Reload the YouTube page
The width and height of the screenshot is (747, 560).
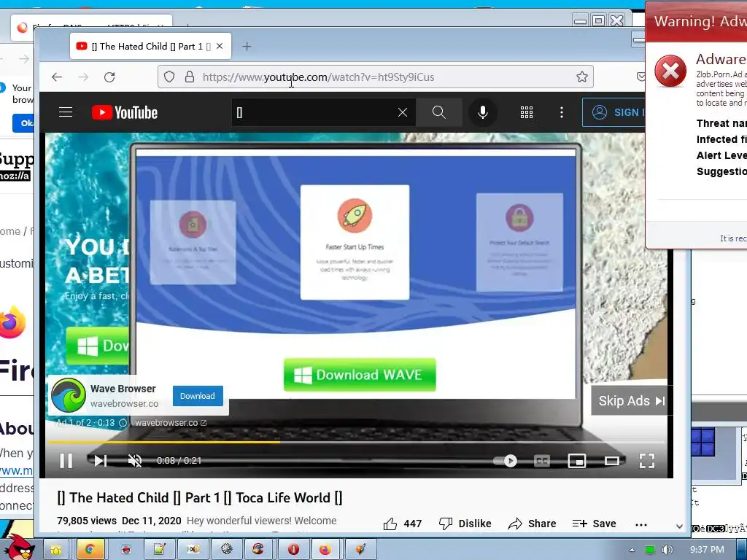109,77
